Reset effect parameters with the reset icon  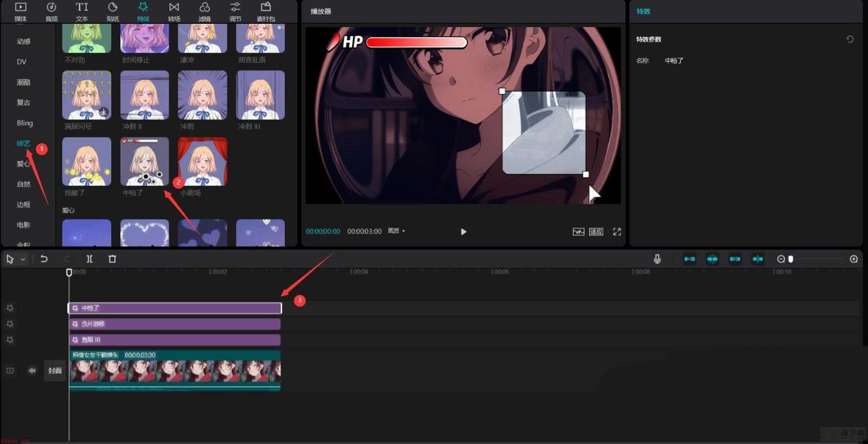850,39
